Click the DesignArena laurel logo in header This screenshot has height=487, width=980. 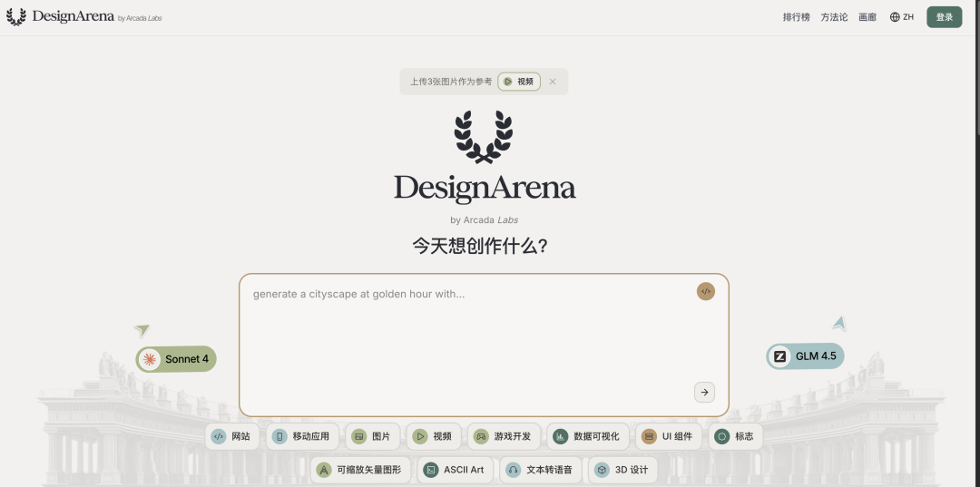(15, 17)
